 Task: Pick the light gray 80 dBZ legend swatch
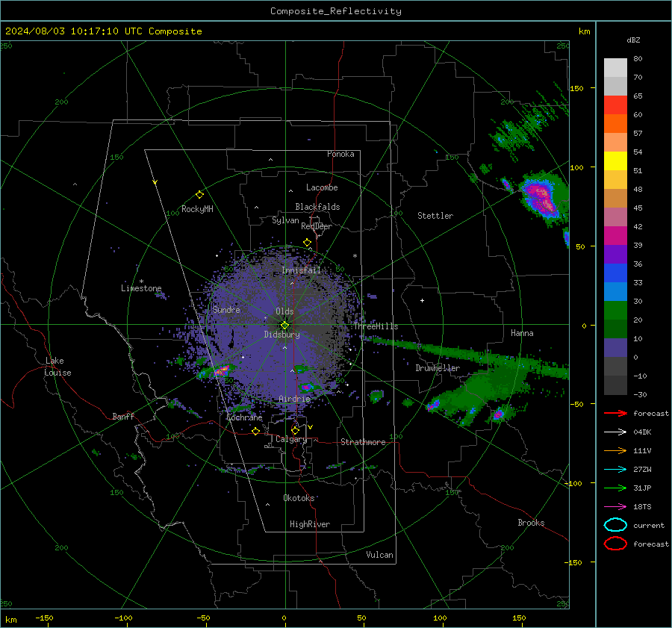click(615, 68)
